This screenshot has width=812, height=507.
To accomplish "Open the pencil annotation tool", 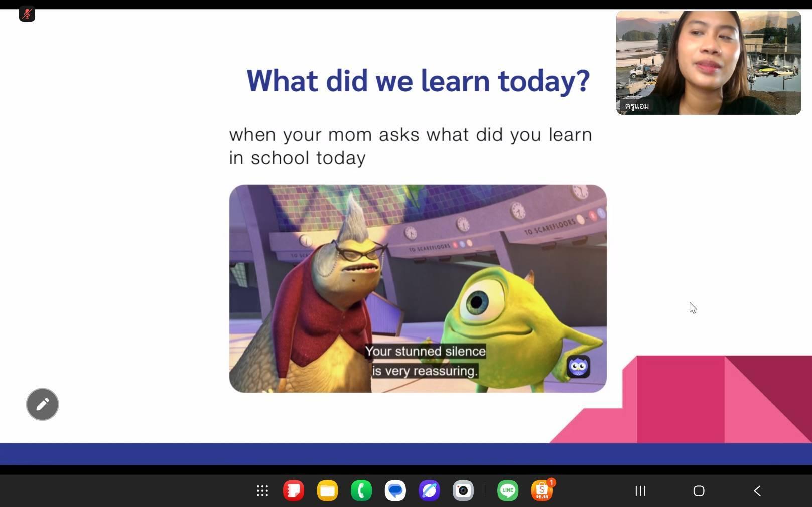I will (x=43, y=404).
